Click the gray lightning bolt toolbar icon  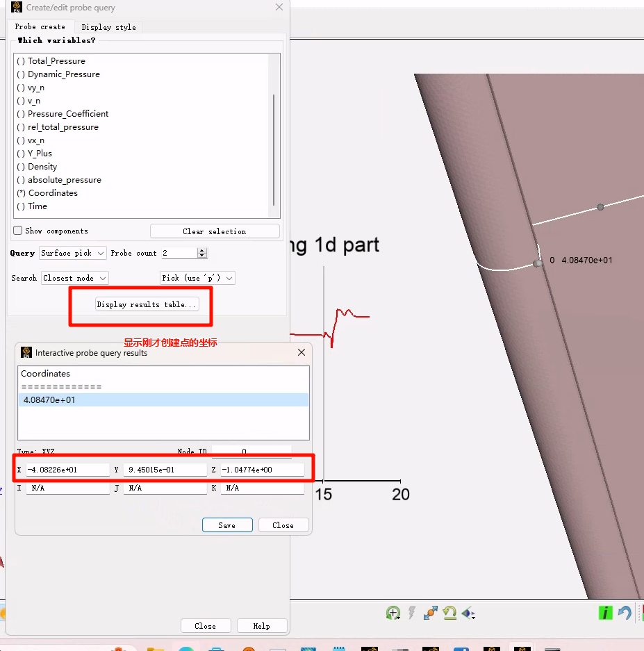[x=411, y=613]
